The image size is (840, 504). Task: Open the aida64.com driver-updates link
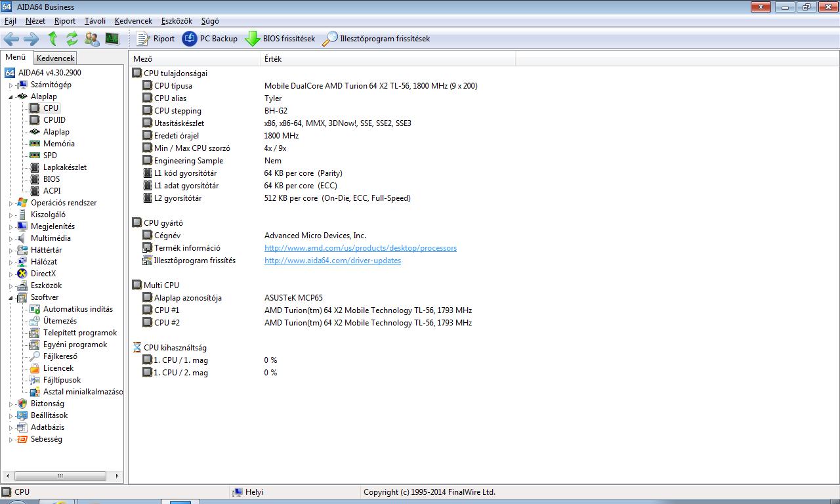point(333,261)
